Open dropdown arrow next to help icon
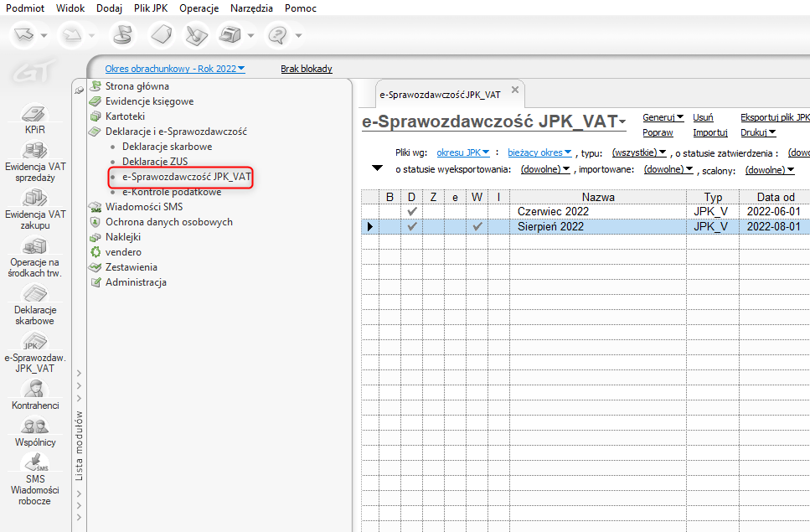This screenshot has height=532, width=810. pos(298,36)
